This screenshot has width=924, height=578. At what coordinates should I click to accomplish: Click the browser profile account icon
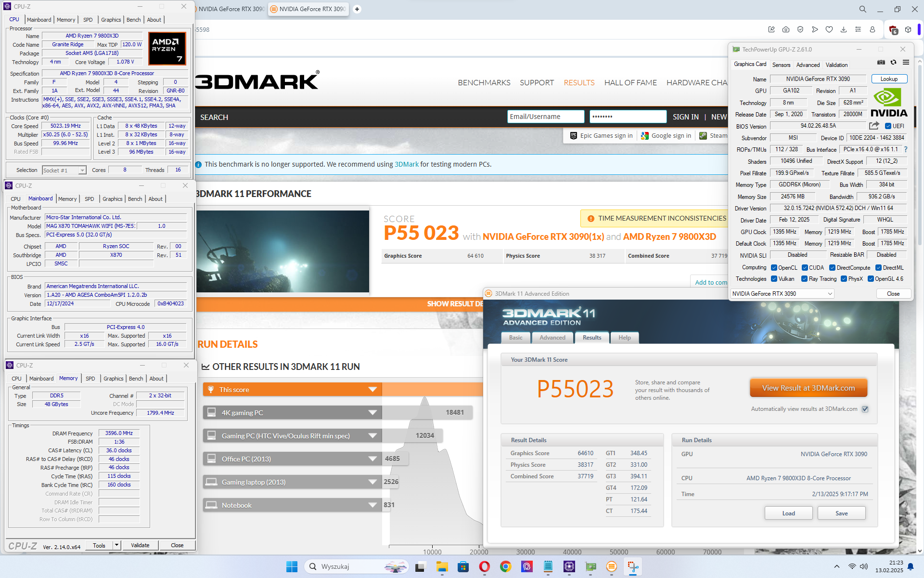pos(873,29)
